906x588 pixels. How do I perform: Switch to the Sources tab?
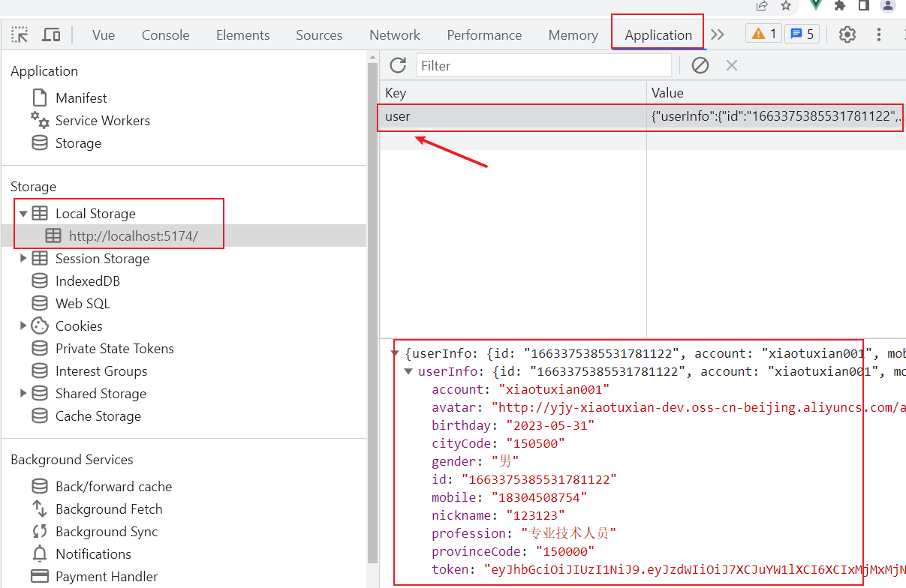click(319, 35)
